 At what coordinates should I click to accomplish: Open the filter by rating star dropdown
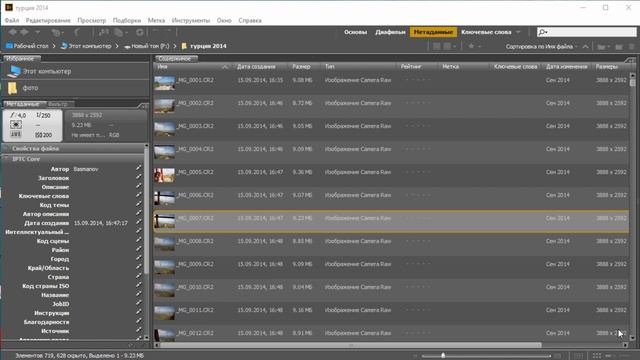(x=474, y=46)
